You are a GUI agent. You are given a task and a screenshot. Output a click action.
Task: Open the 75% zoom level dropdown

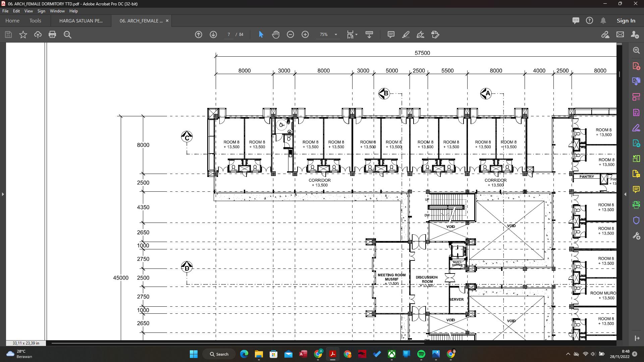(x=336, y=35)
